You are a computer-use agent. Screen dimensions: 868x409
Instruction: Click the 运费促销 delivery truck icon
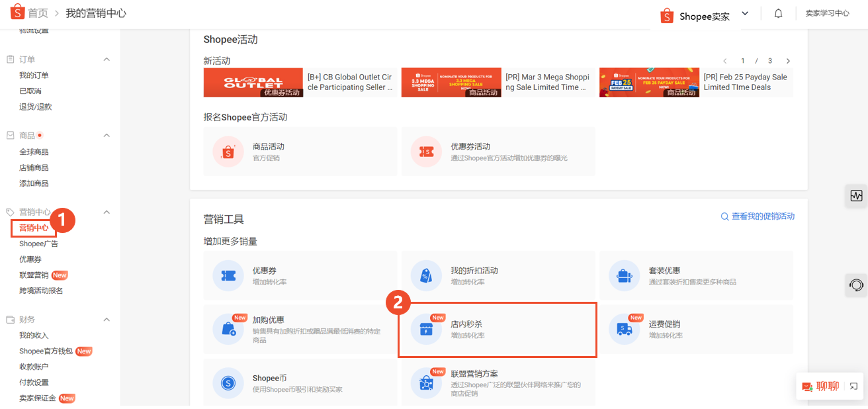pos(625,329)
